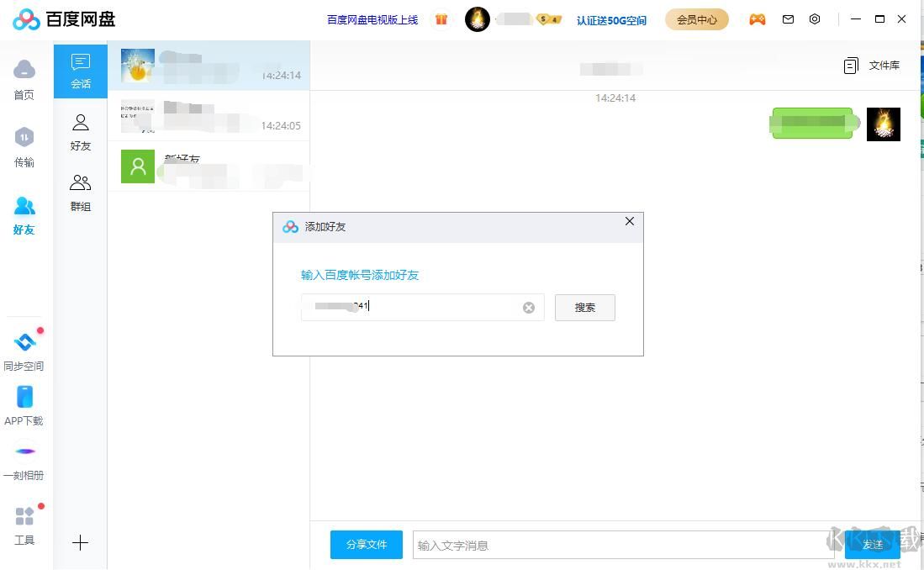Open the 好友 friends tab

80,132
